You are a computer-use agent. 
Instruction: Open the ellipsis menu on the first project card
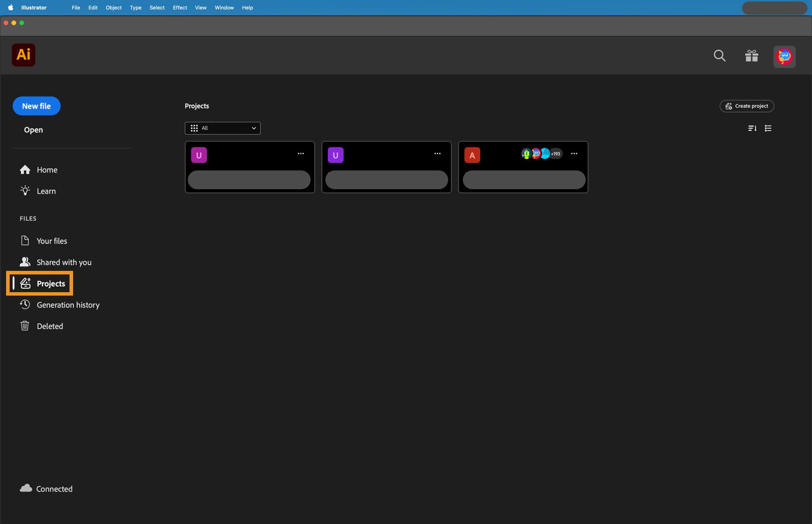point(300,153)
